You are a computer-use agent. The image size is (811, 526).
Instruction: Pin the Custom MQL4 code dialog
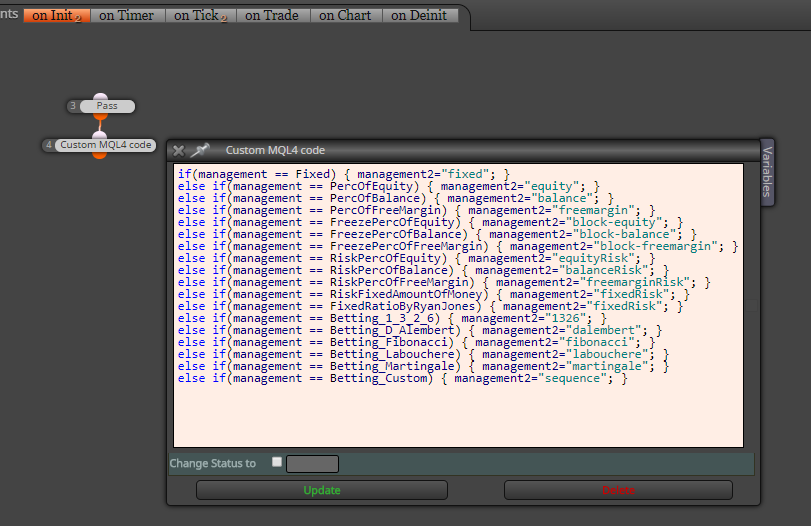pyautogui.click(x=200, y=150)
